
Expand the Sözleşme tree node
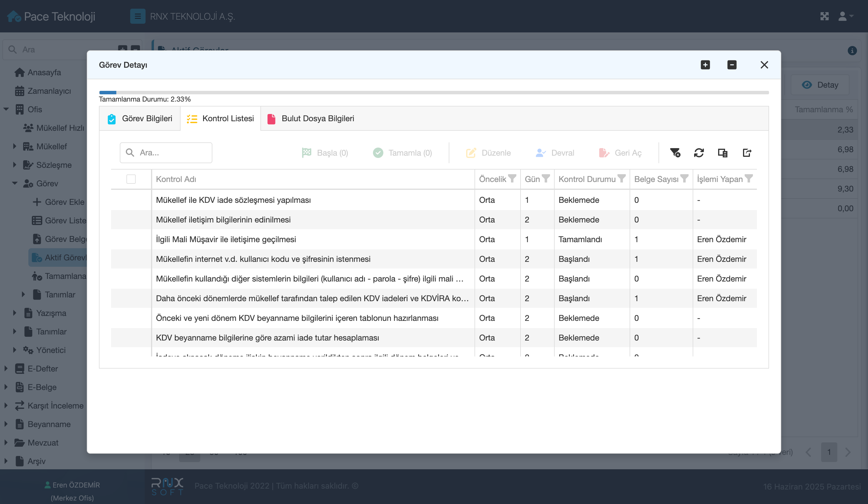pyautogui.click(x=14, y=165)
